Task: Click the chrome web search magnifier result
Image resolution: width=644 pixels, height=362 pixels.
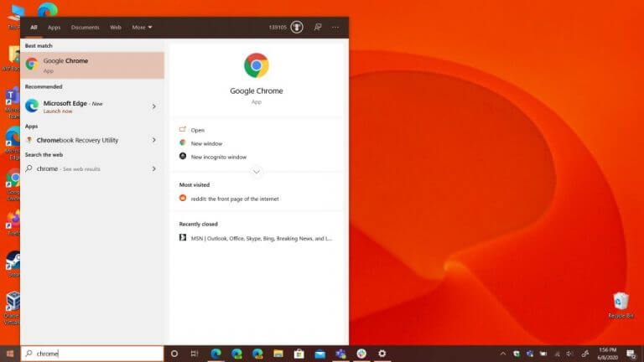Action: coord(29,168)
